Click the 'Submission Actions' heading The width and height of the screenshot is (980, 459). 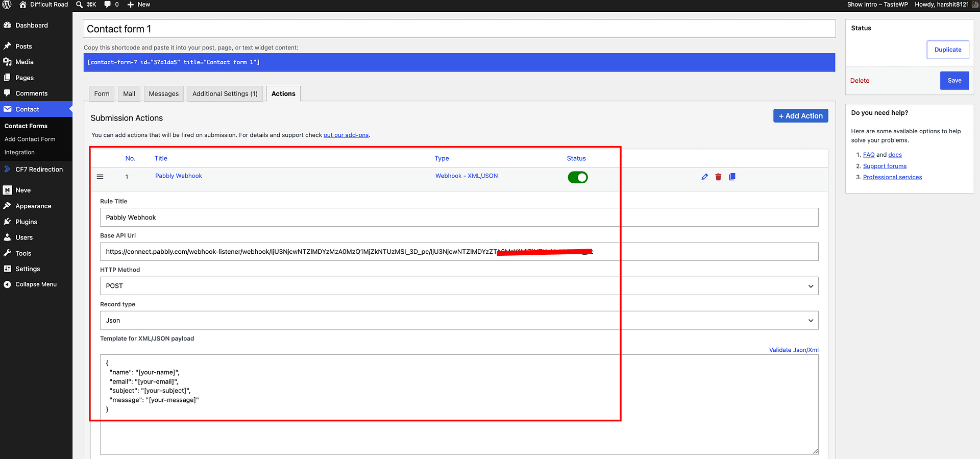click(x=127, y=118)
